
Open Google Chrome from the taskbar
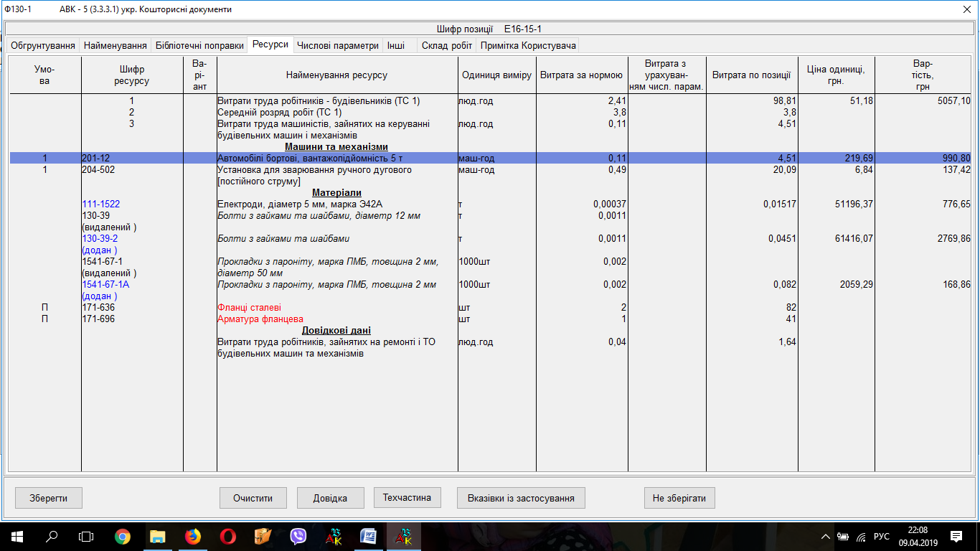click(123, 536)
